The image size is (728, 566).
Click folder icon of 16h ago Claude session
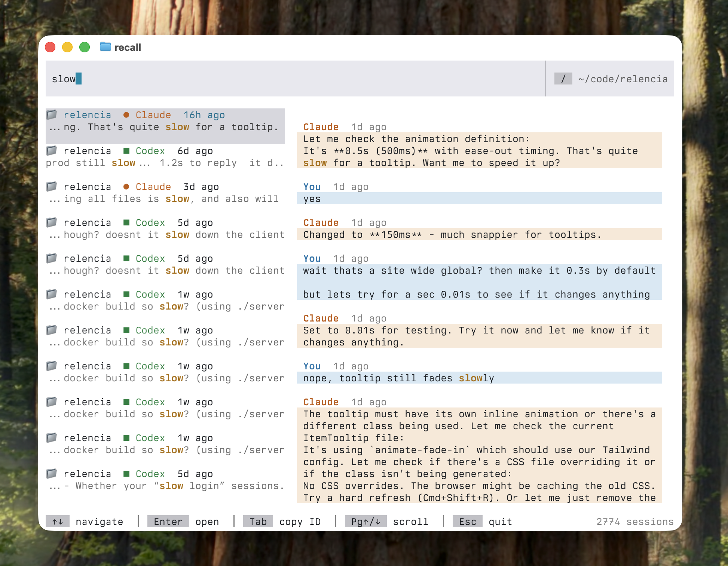point(52,114)
